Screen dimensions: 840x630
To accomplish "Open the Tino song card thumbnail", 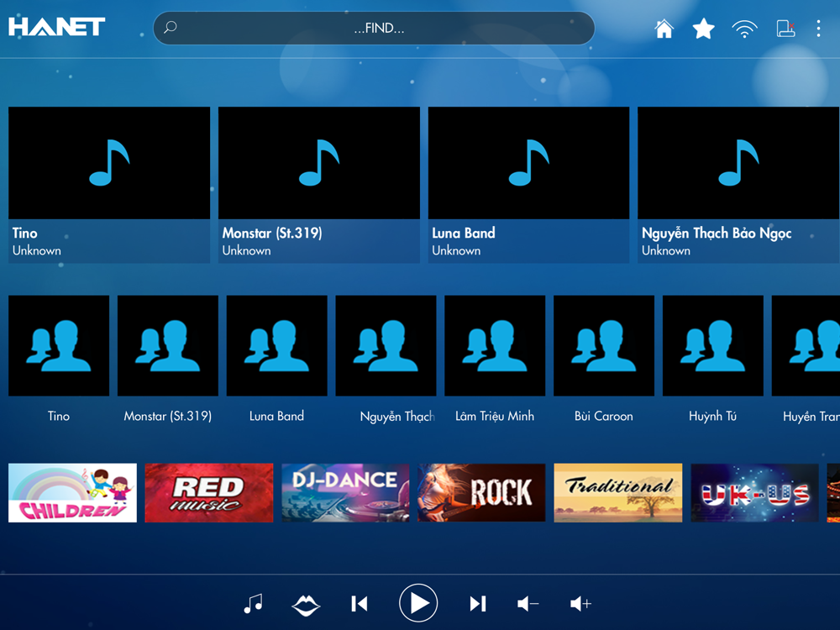I will tap(109, 163).
